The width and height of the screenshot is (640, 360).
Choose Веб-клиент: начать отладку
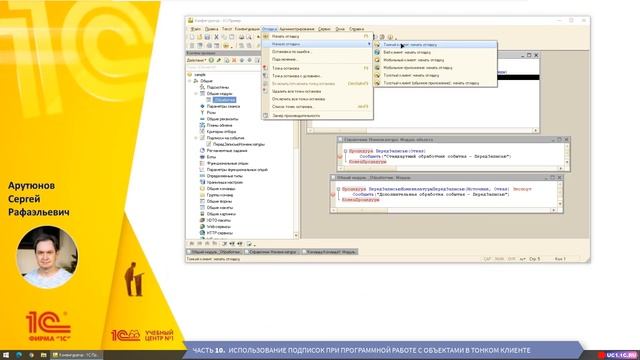tap(435, 52)
